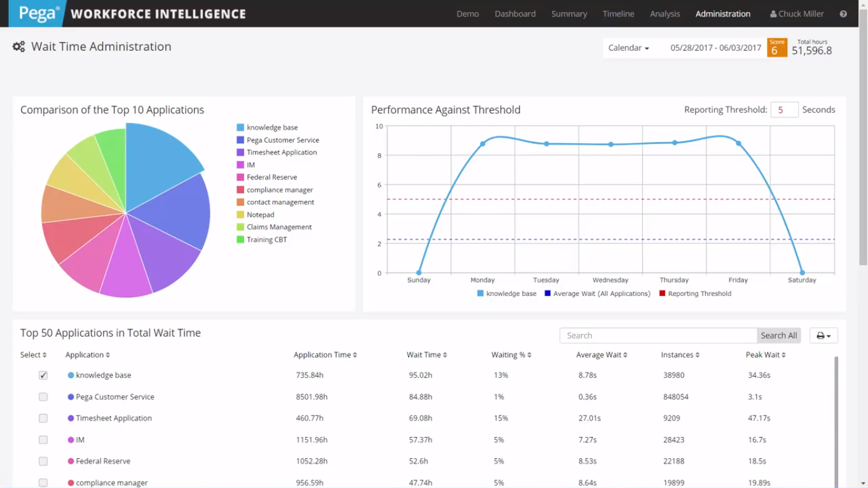Viewport: 868px width, 488px height.
Task: Click the Pega Customer Service instances 848054
Action: pyautogui.click(x=676, y=397)
